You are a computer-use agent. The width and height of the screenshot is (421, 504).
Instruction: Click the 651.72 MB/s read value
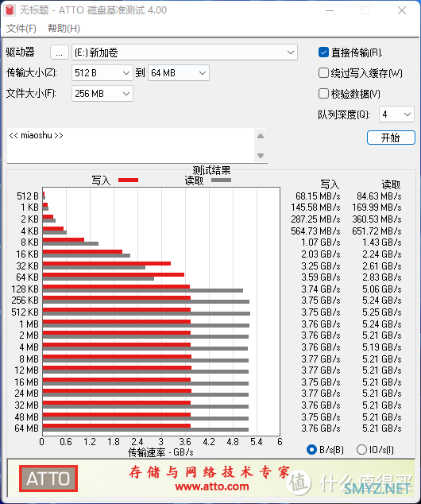click(377, 231)
